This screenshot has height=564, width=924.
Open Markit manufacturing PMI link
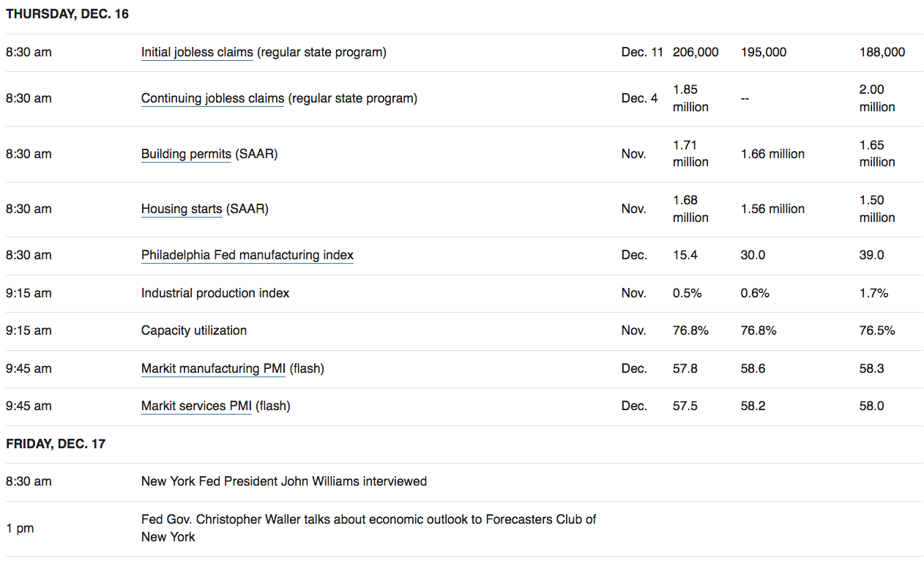click(x=214, y=368)
